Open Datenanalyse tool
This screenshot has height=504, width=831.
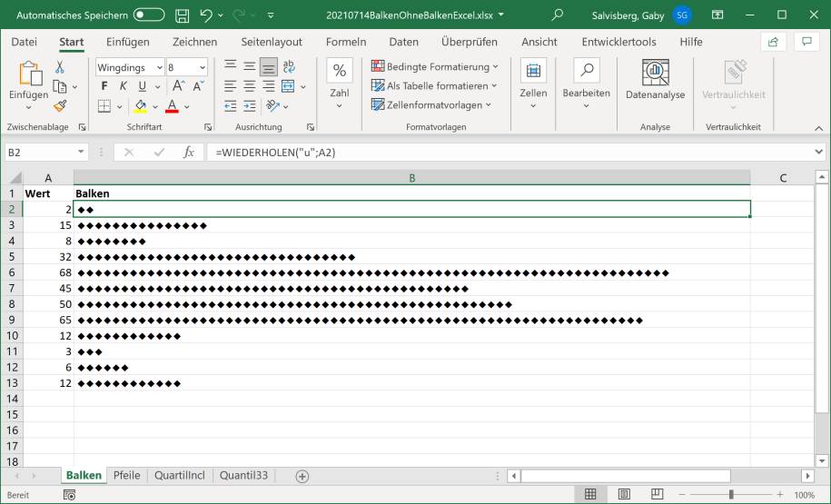[655, 80]
